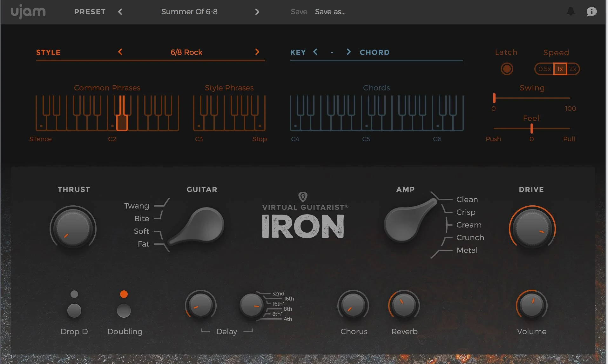The height and width of the screenshot is (364, 608).
Task: Click the Save button
Action: click(299, 12)
